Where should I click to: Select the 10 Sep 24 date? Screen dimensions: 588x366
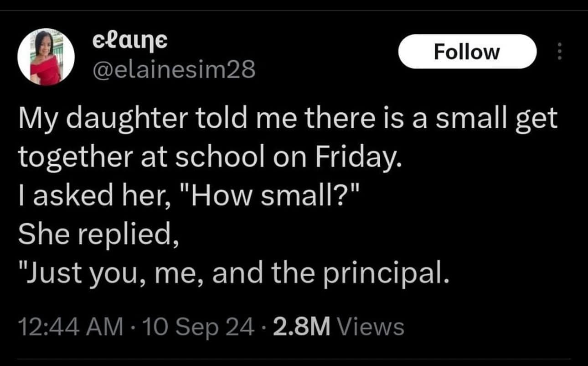pos(197,327)
